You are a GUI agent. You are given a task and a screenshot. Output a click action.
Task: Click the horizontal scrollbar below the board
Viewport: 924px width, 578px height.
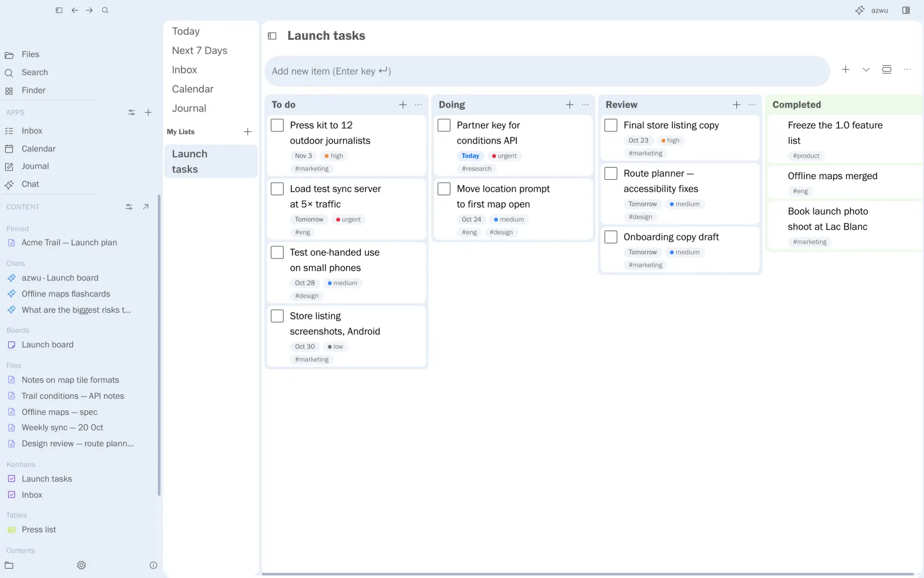[588, 574]
